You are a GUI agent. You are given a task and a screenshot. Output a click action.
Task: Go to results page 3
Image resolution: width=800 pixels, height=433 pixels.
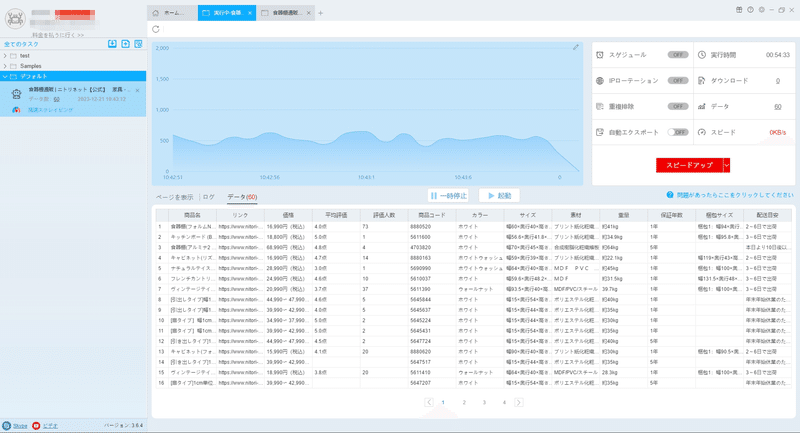click(x=484, y=402)
